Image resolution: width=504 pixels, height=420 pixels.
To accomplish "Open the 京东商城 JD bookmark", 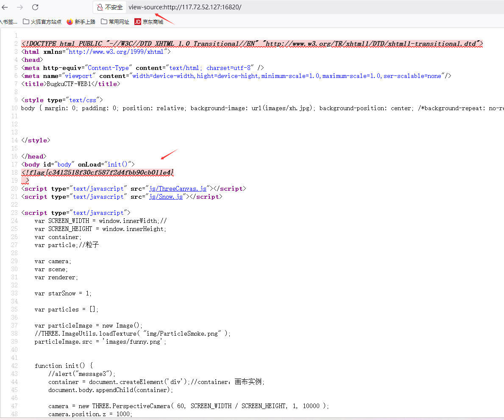I will (149, 22).
